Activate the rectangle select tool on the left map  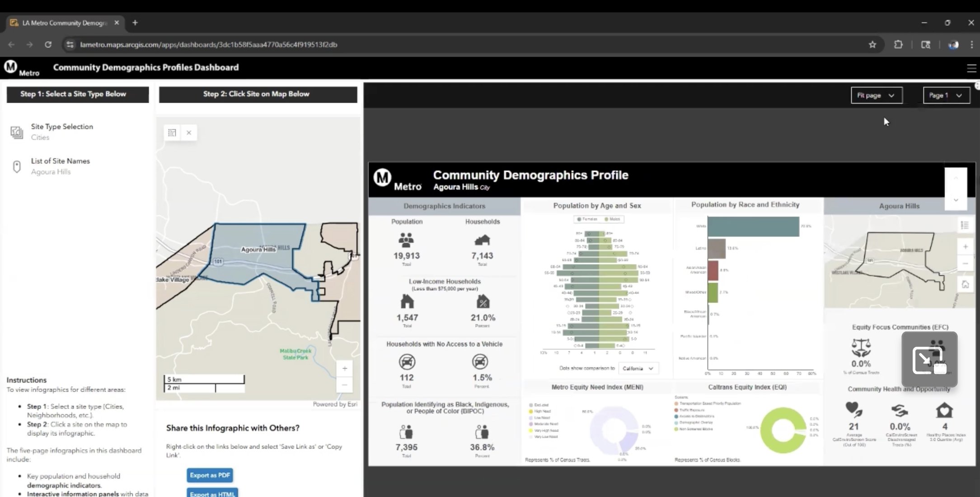tap(172, 133)
